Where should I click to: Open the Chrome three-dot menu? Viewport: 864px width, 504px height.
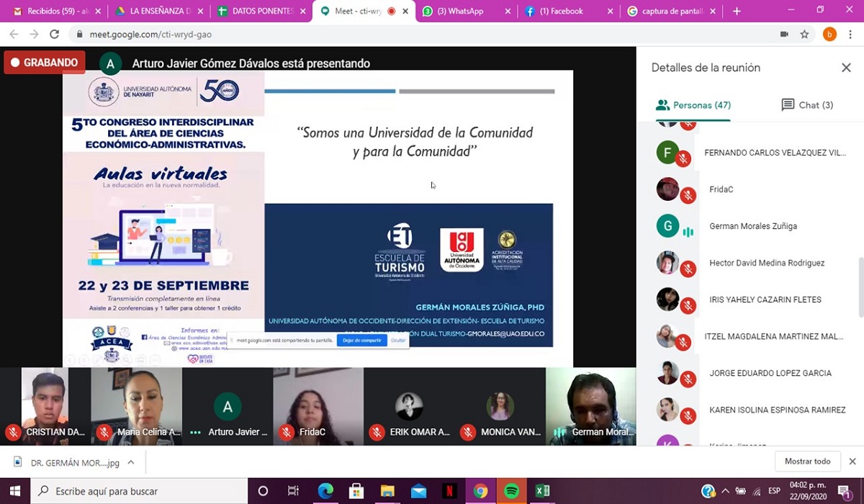tap(851, 35)
